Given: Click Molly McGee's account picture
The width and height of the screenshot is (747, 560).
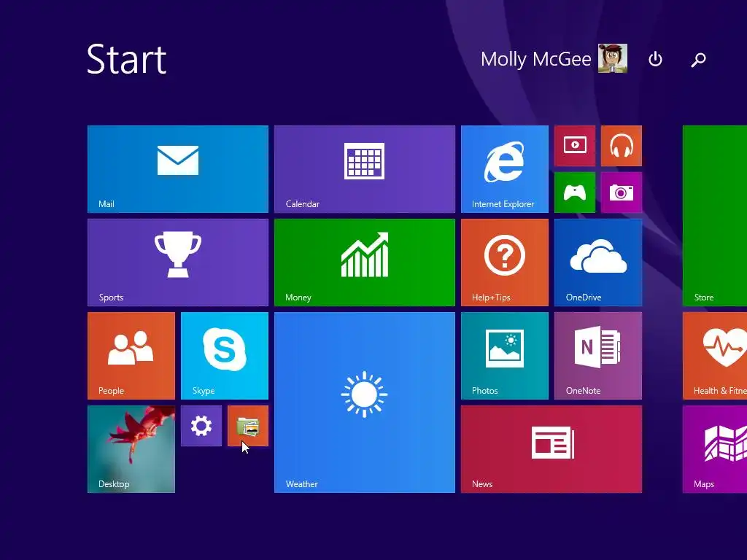Looking at the screenshot, I should [613, 58].
